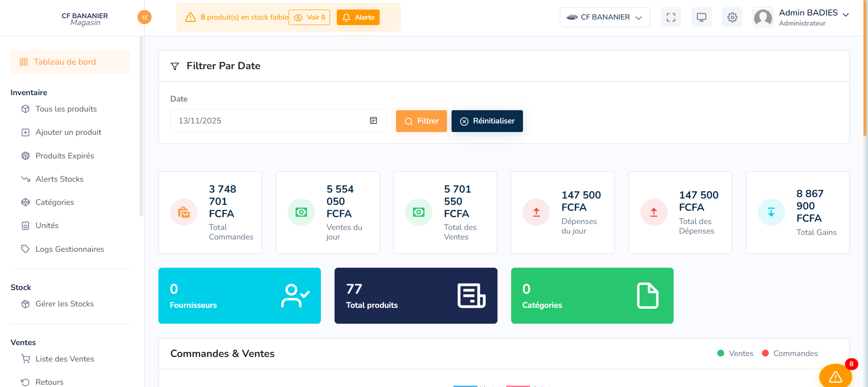This screenshot has width=868, height=387.
Task: Toggle the Commandes series in chart legend
Action: (790, 353)
